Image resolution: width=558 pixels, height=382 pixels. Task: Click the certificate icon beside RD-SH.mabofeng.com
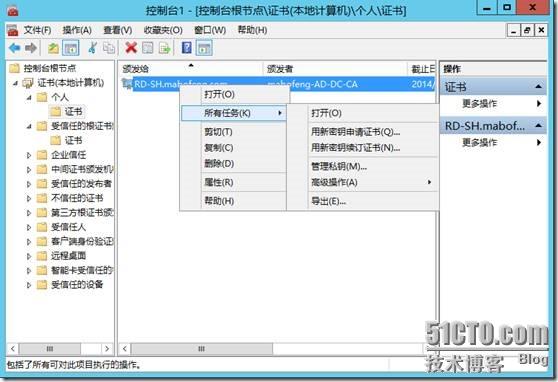click(x=127, y=84)
